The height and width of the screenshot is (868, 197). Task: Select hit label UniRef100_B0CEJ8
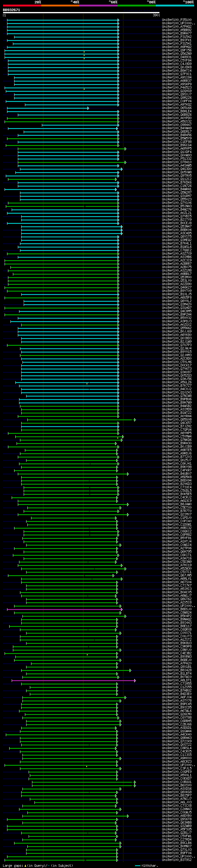tap(177, 223)
